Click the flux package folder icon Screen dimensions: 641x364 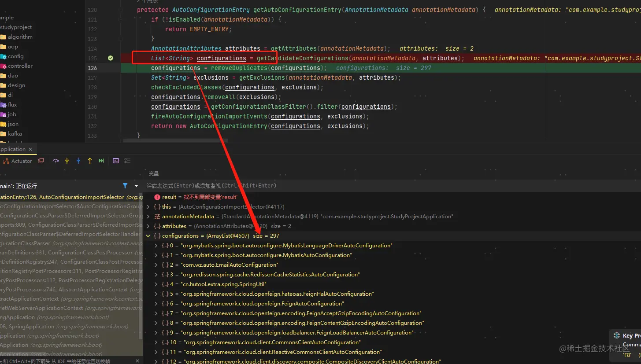coord(3,105)
